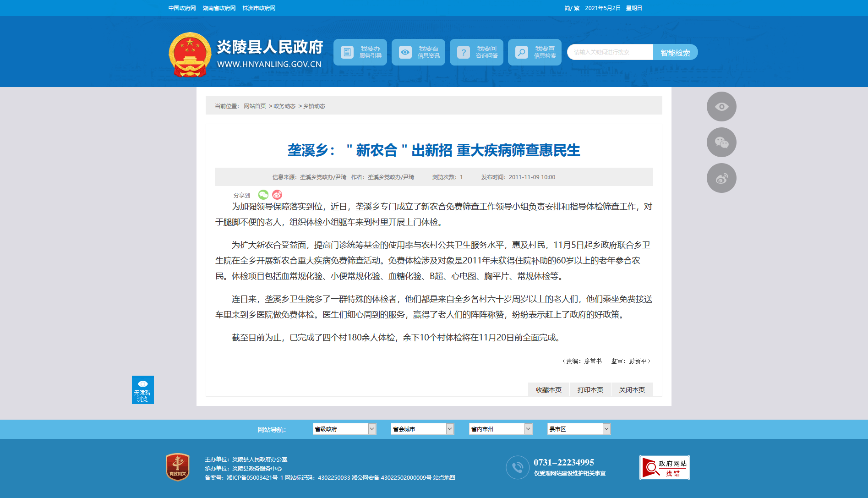Select the 我要问 咨询问答 menu item
Image resolution: width=868 pixels, height=498 pixels.
tap(476, 52)
